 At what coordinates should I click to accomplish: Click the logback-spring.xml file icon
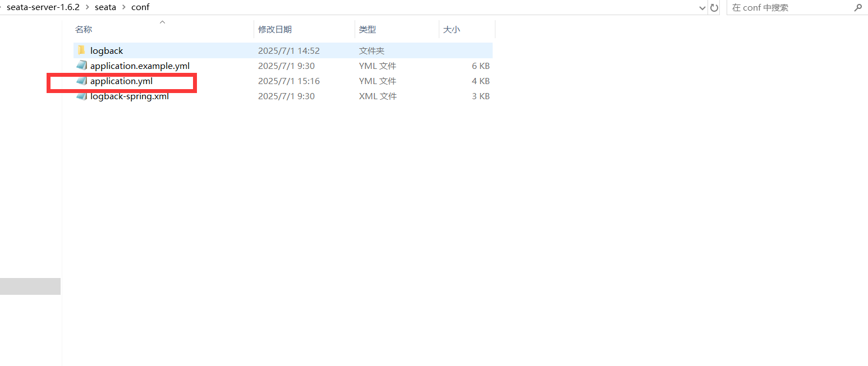[x=82, y=96]
